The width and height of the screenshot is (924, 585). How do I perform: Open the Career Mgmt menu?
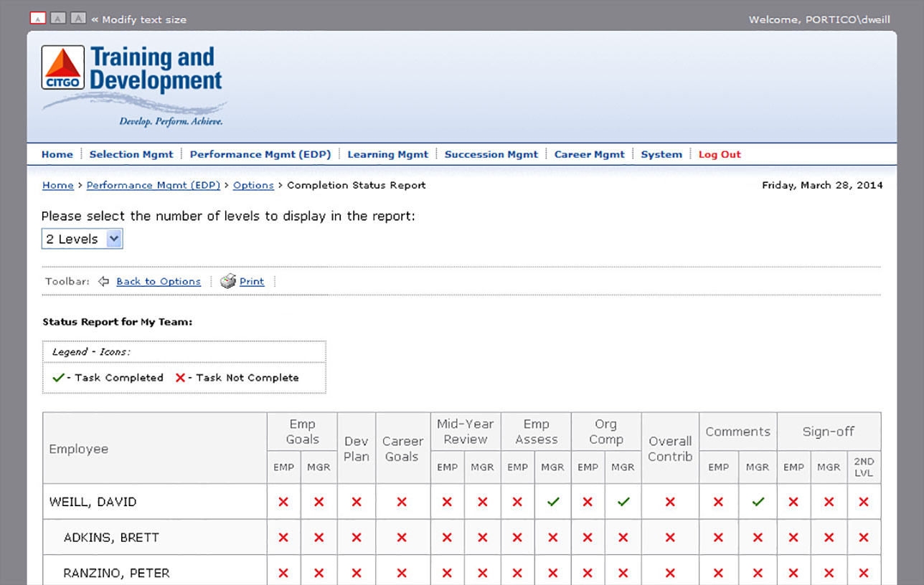pos(590,154)
